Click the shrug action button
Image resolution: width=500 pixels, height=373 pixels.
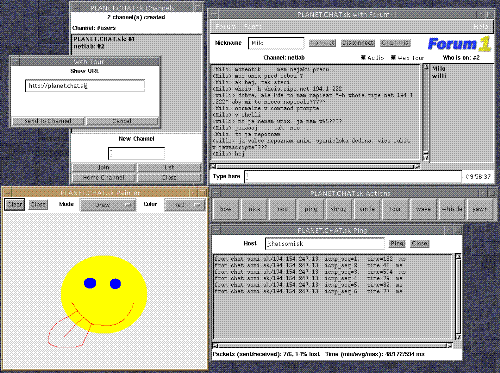click(339, 209)
